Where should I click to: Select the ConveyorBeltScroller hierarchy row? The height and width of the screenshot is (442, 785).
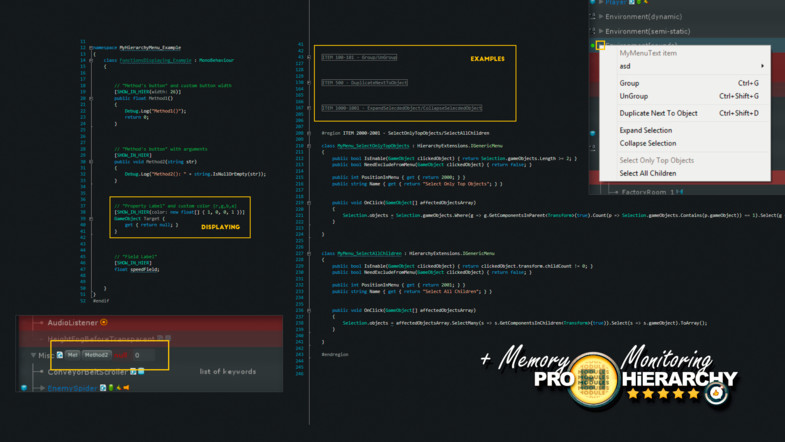[150, 371]
